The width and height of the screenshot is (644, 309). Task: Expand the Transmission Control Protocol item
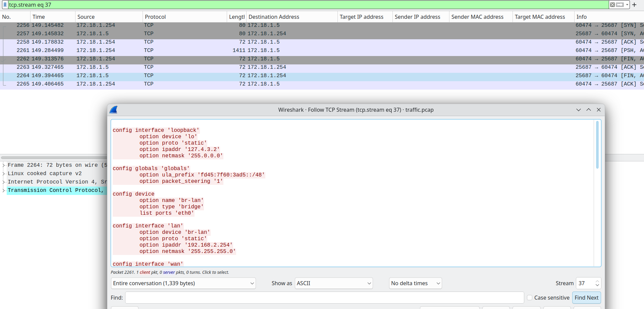click(4, 190)
